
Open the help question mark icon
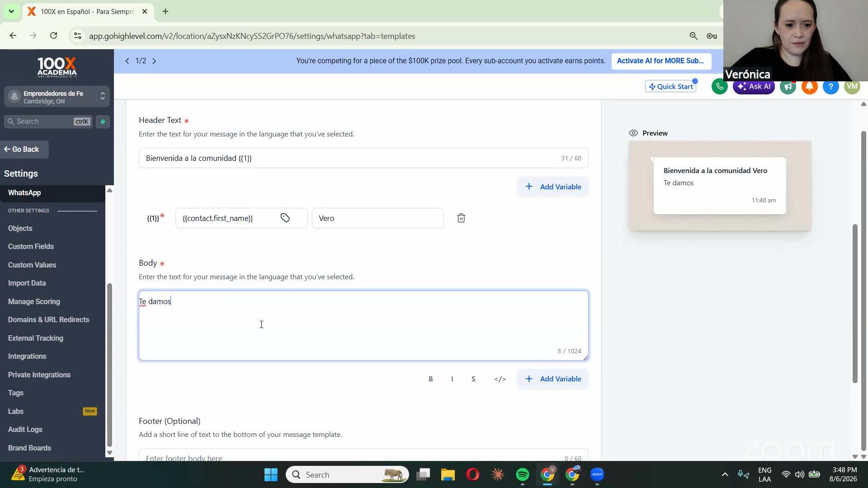click(x=830, y=87)
